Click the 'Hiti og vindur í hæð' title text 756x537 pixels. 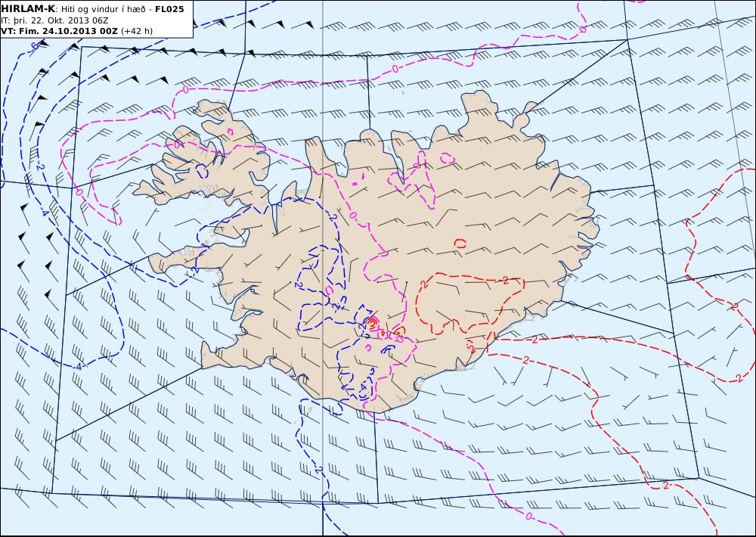[x=102, y=9]
